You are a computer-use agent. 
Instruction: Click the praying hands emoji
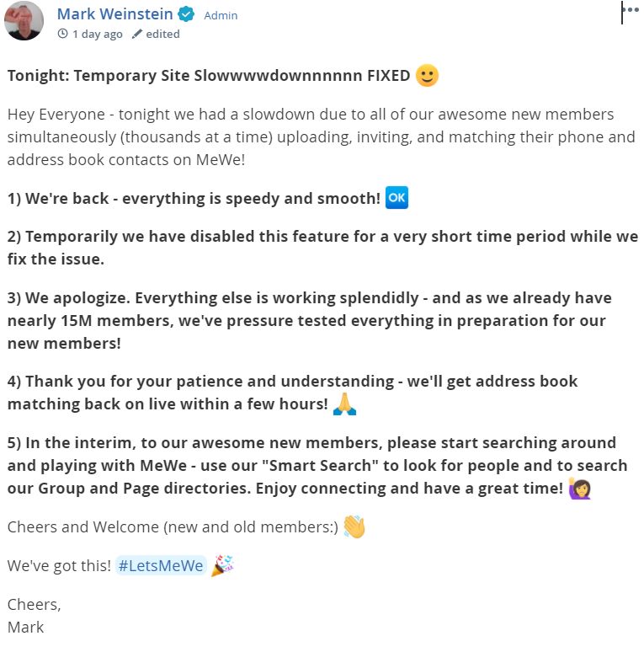(x=345, y=403)
